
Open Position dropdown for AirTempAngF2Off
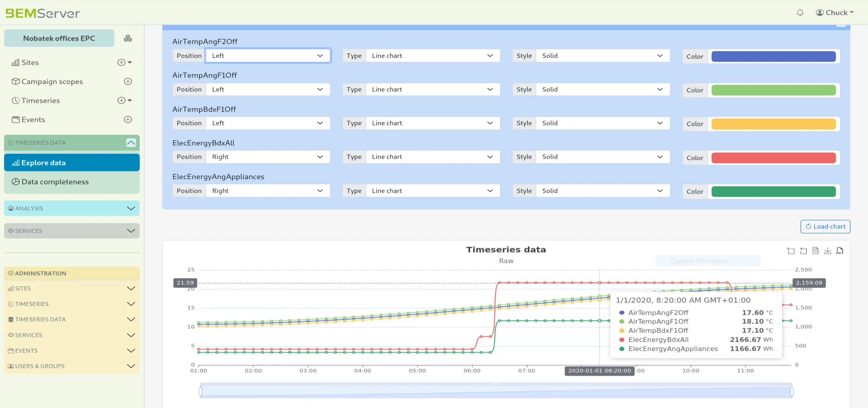[x=268, y=56]
